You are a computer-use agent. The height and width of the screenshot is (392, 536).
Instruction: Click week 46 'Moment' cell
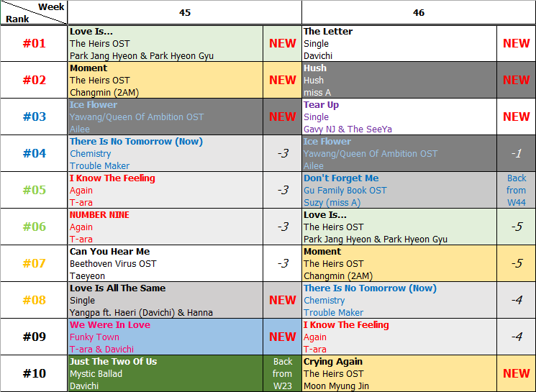[399, 263]
